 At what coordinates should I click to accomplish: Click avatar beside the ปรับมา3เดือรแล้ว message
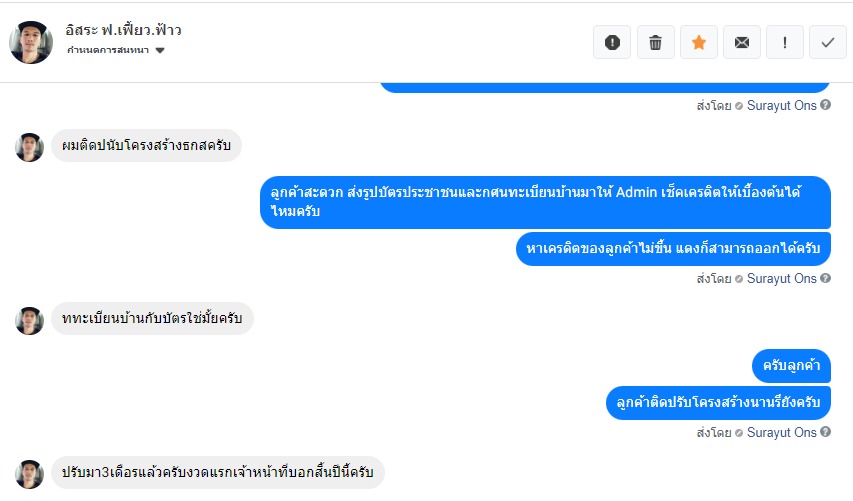click(29, 474)
